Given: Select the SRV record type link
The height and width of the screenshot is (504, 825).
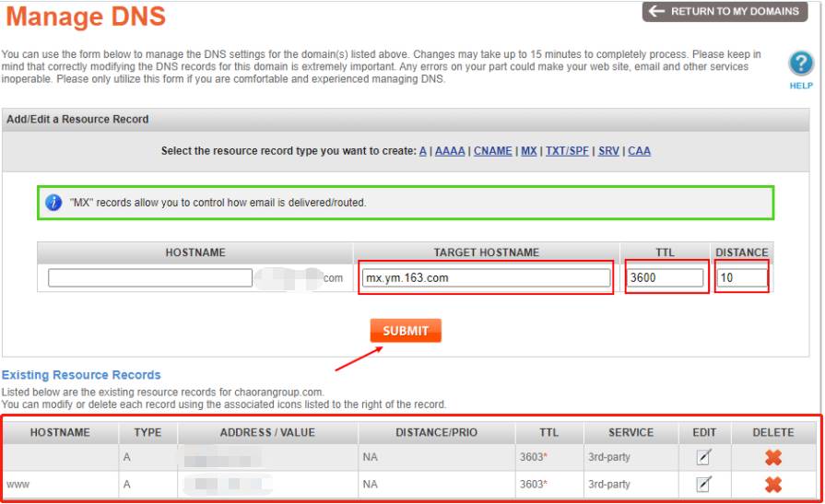Looking at the screenshot, I should click(608, 151).
